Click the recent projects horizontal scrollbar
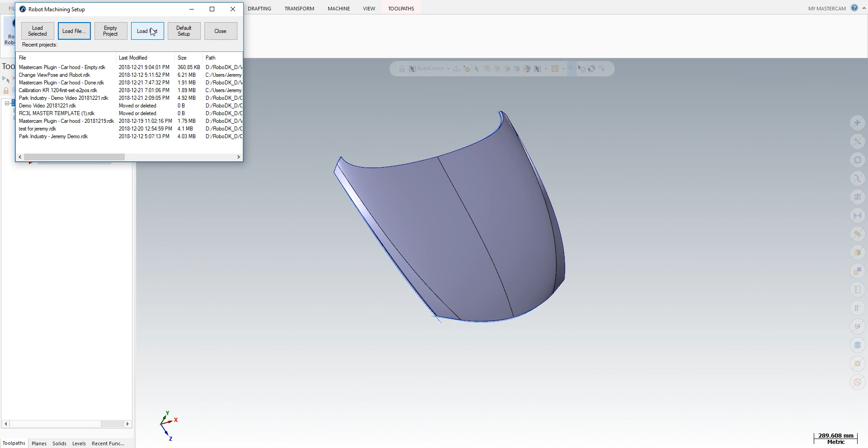The width and height of the screenshot is (868, 448). coord(75,157)
